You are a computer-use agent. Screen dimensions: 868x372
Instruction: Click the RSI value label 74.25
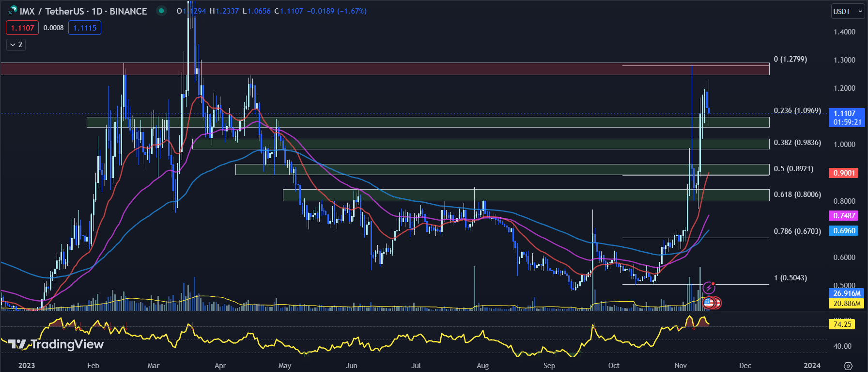coord(842,324)
